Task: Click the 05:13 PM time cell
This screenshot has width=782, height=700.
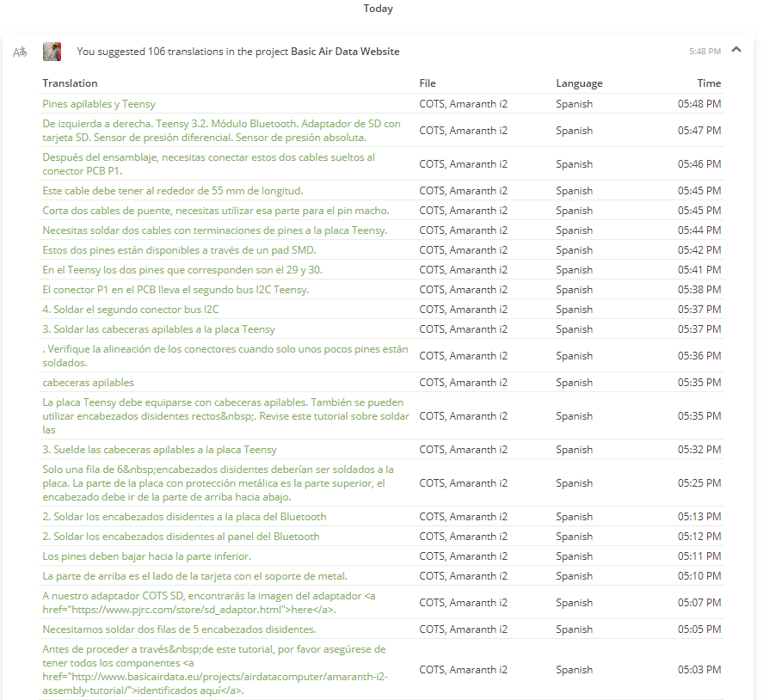Action: tap(699, 517)
